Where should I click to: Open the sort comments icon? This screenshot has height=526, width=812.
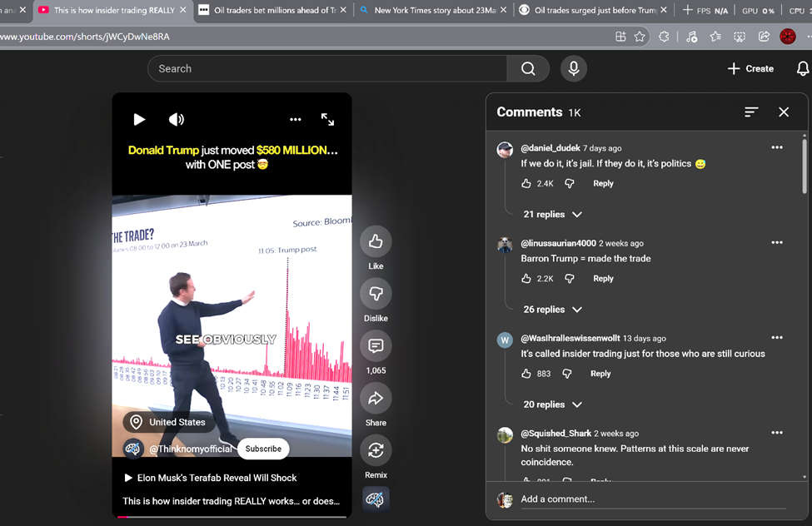coord(751,112)
